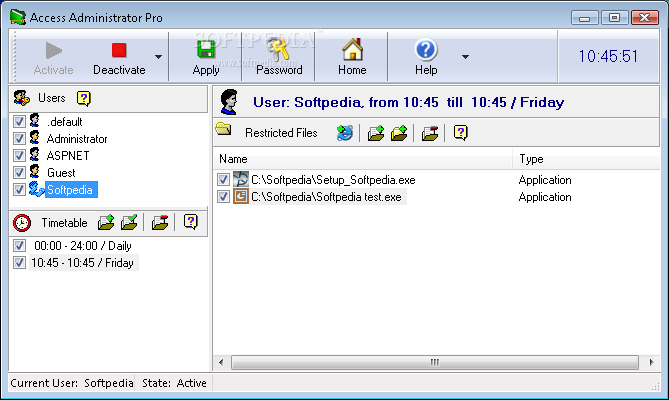Toggle the 00:00 - 24:00 / Daily checkbox
Screen dimensions: 669x400
point(19,246)
